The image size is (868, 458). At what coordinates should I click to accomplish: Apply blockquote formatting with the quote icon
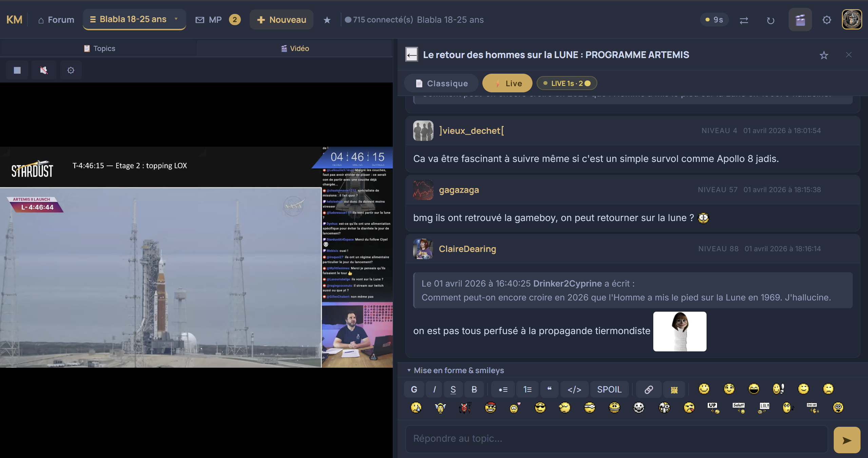pos(549,389)
